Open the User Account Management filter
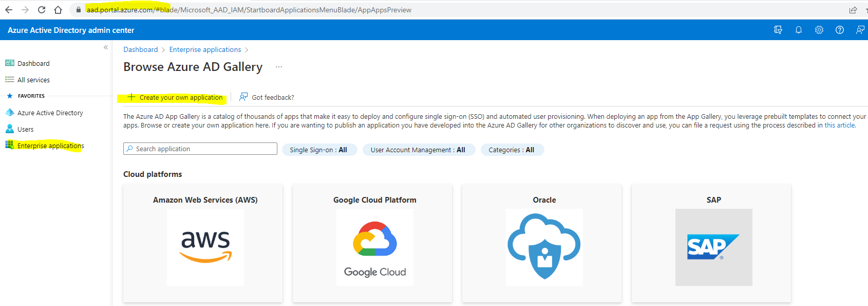The height and width of the screenshot is (306, 868). [419, 150]
